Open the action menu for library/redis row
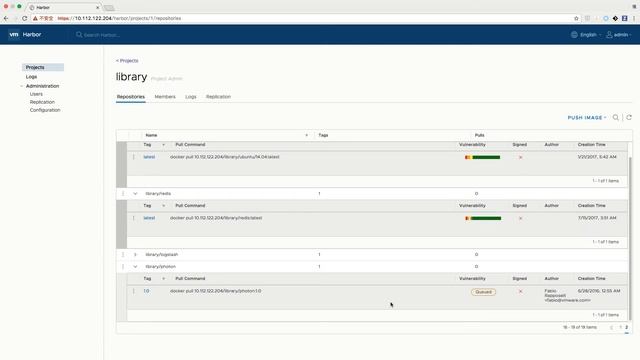Screen dimensions: 640x360 click(123, 193)
